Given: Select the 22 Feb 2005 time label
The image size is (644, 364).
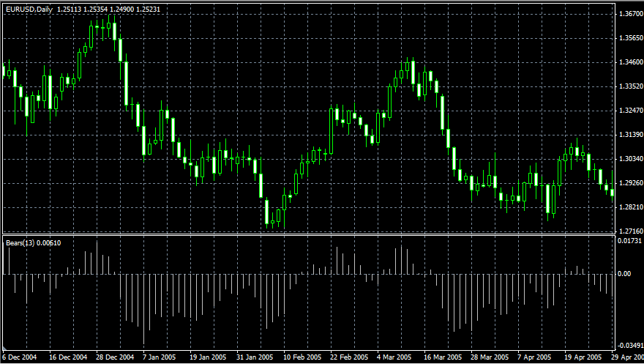Looking at the screenshot, I should (349, 357).
